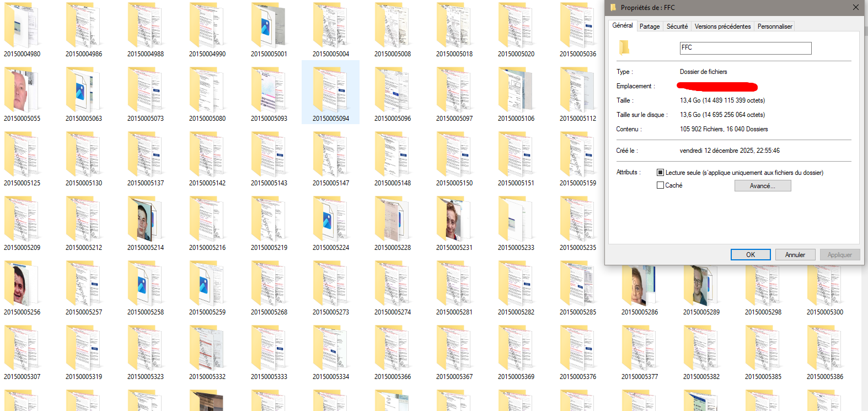
Task: Close the Propriétés de FFC dialog
Action: [x=855, y=8]
